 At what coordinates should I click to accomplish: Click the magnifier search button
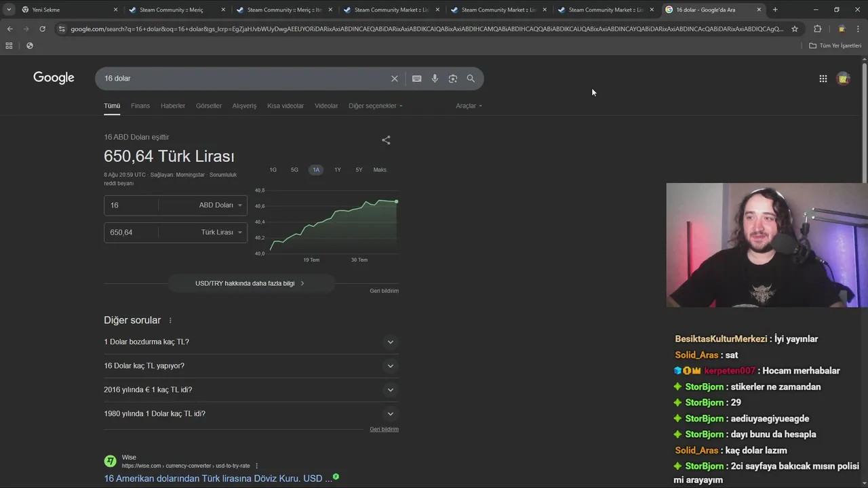point(471,79)
